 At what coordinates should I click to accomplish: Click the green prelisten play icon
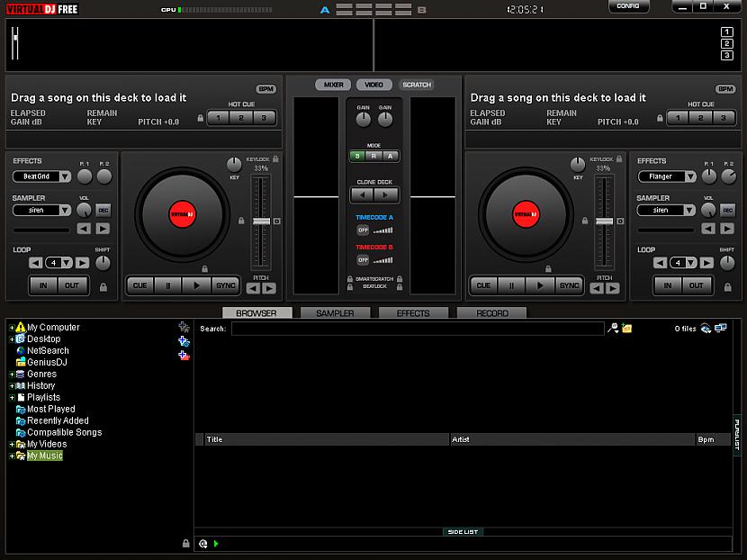point(216,543)
